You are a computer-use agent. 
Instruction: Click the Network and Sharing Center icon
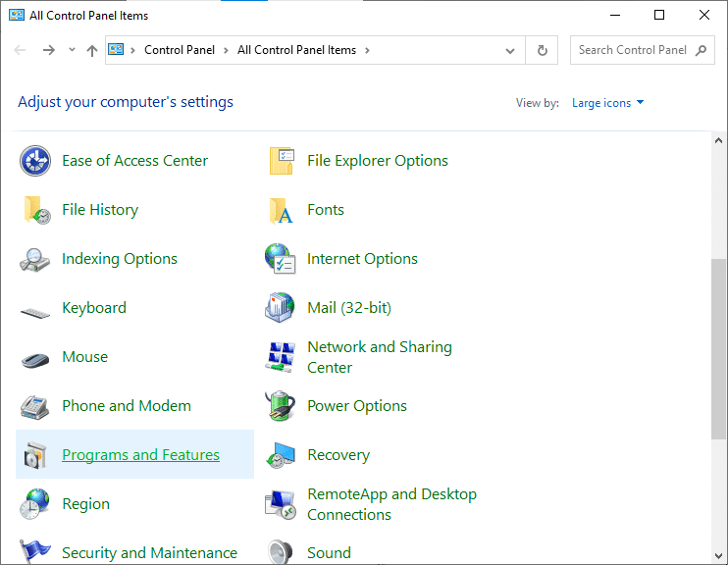click(x=281, y=357)
